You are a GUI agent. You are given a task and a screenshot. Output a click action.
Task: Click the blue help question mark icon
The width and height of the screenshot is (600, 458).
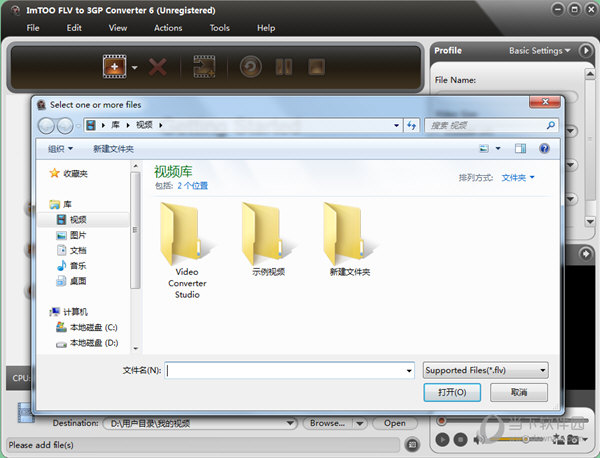point(544,148)
